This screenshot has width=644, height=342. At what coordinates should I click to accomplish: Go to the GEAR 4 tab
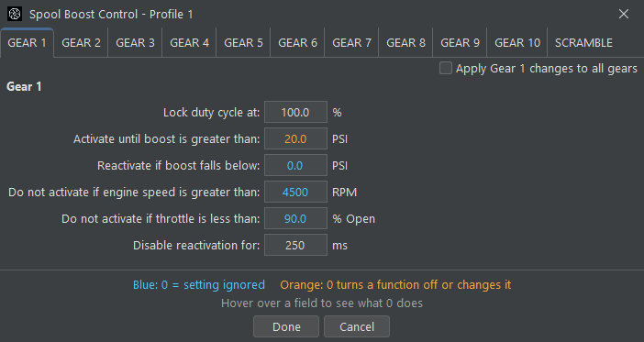(x=189, y=43)
